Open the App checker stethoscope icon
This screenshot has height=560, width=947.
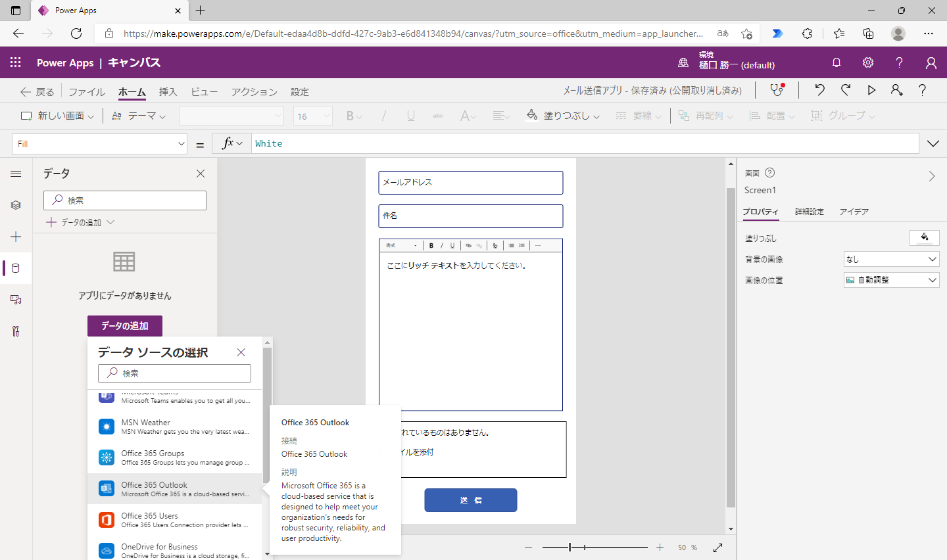click(777, 90)
